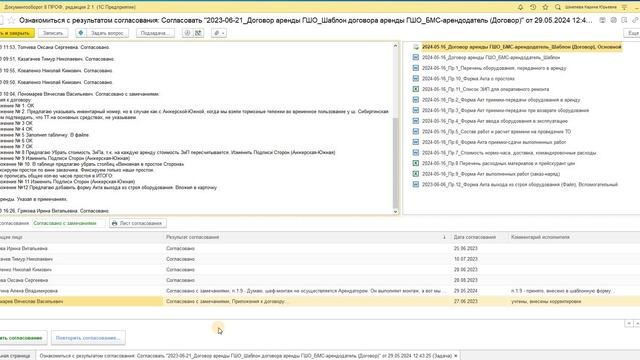The height and width of the screenshot is (360, 640).
Task: Click the Word icon of Пр.10 file
Action: point(416,78)
